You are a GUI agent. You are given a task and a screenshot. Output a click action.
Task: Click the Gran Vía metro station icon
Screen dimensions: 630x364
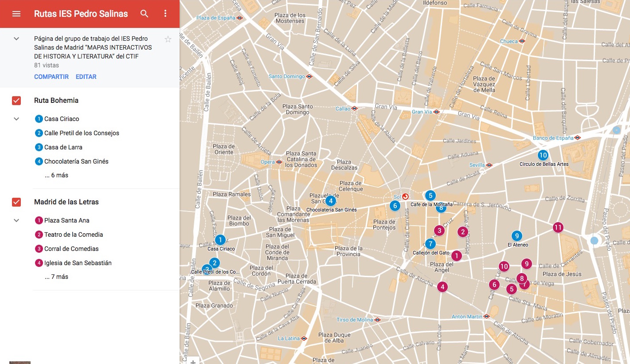tap(436, 112)
